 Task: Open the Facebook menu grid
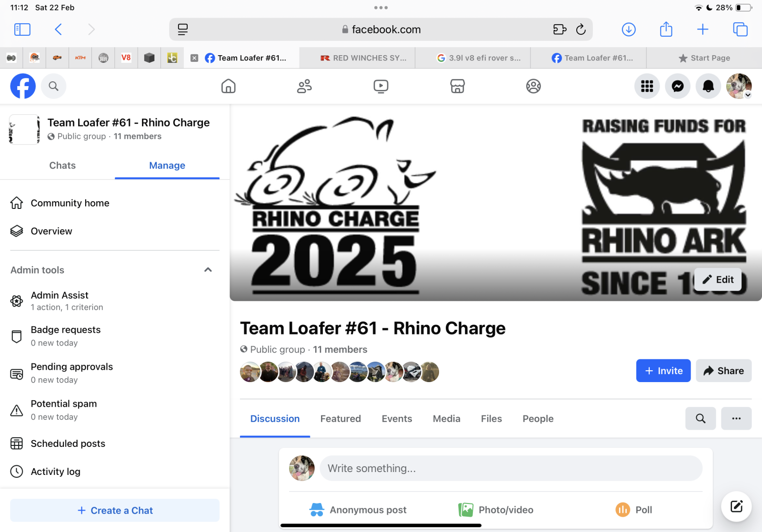647,86
